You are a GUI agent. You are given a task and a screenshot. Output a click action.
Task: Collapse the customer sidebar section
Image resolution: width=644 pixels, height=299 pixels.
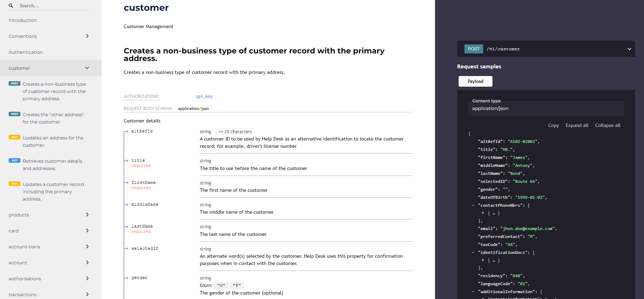87,68
